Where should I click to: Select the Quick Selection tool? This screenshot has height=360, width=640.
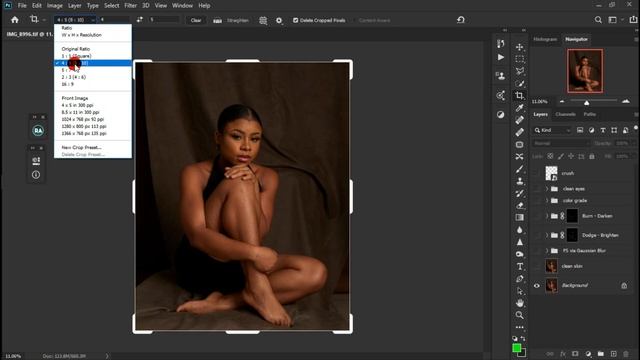pyautogui.click(x=519, y=84)
